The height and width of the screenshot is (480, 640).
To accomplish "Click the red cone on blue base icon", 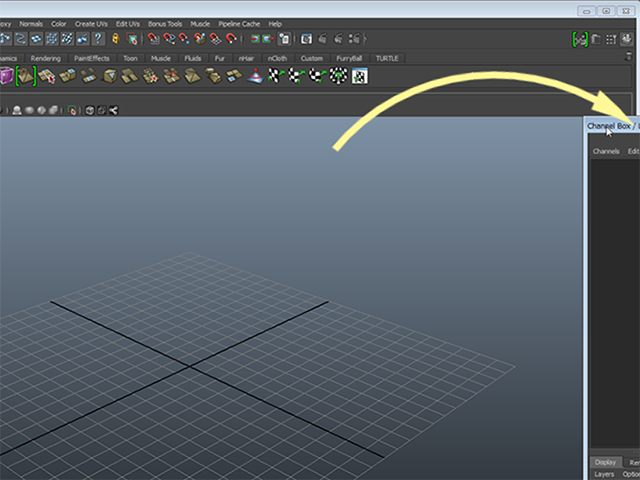I will [x=256, y=76].
